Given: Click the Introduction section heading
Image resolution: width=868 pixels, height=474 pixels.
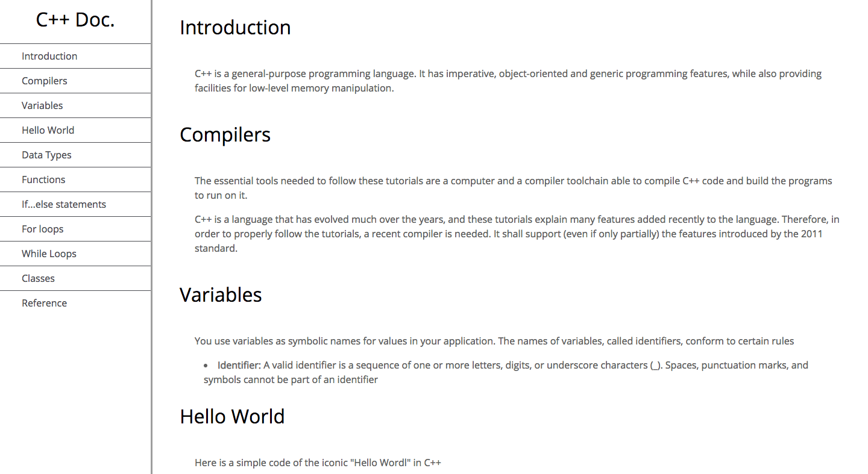Looking at the screenshot, I should [x=235, y=28].
